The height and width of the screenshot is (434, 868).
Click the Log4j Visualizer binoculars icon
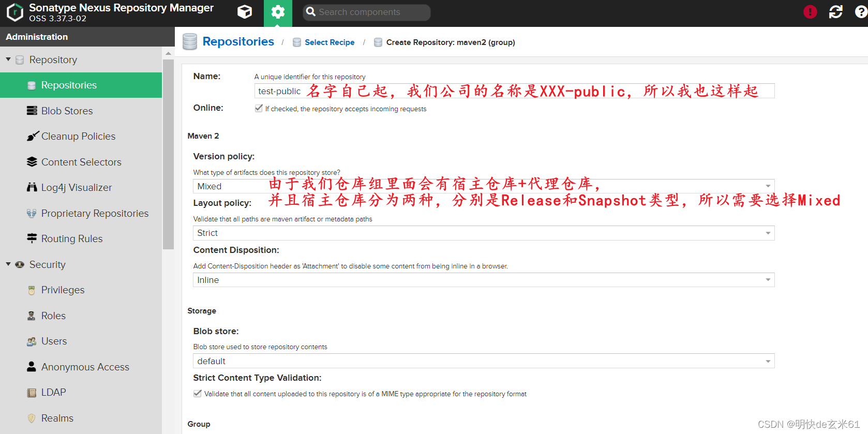[32, 187]
